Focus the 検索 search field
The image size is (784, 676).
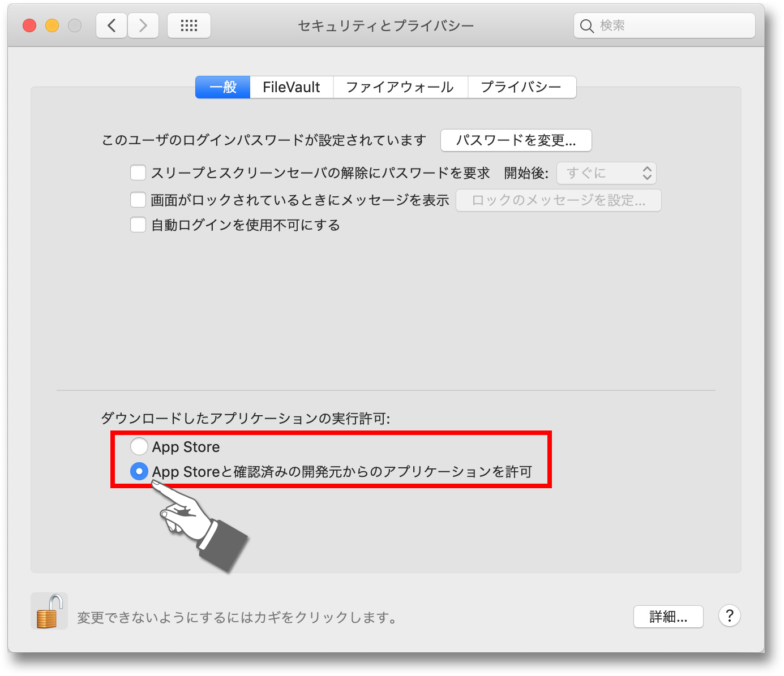pyautogui.click(x=665, y=25)
